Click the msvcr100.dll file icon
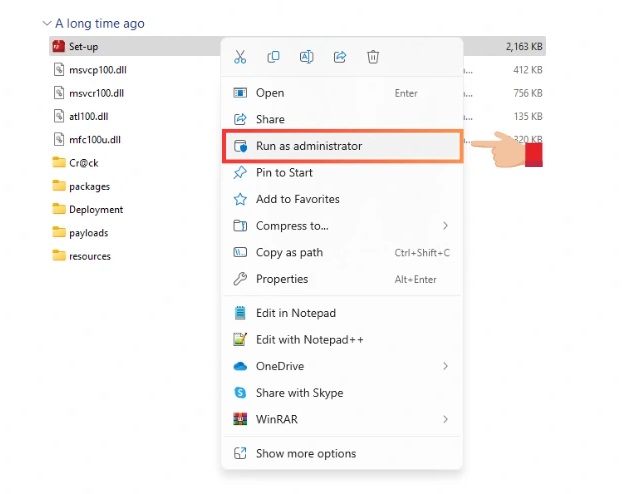Screen dimensions: 623x494 pyautogui.click(x=59, y=93)
